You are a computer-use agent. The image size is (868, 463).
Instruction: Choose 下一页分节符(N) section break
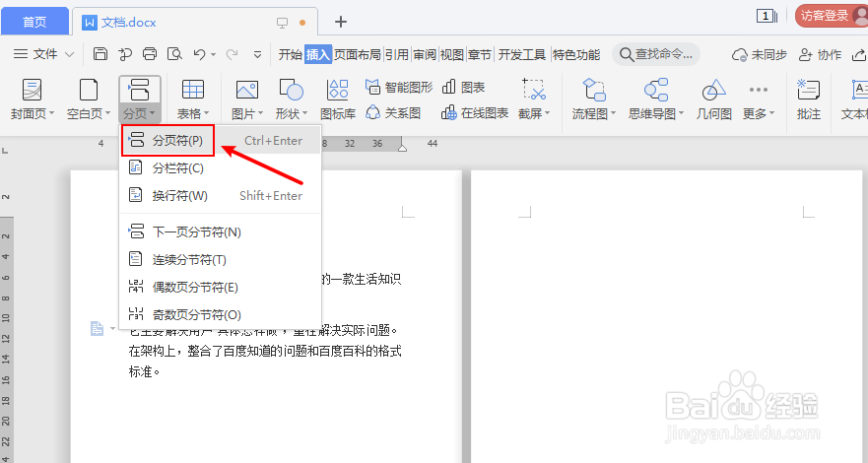pos(221,231)
